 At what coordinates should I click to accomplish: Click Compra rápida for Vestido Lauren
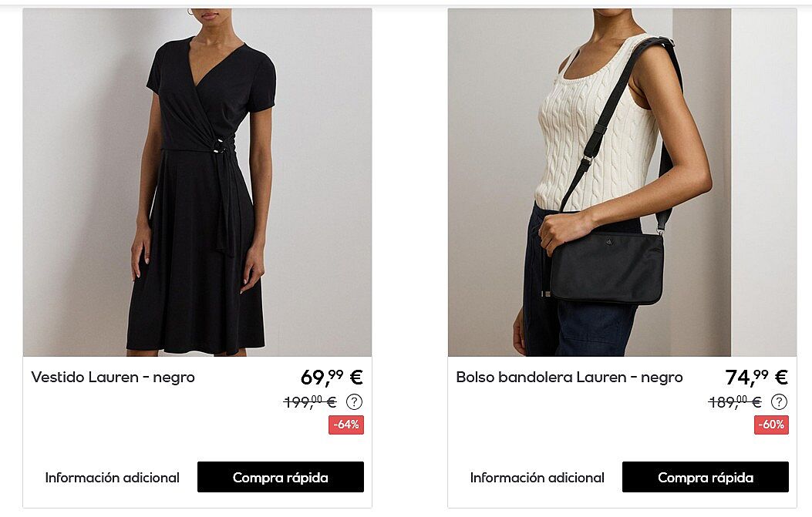[x=281, y=477]
